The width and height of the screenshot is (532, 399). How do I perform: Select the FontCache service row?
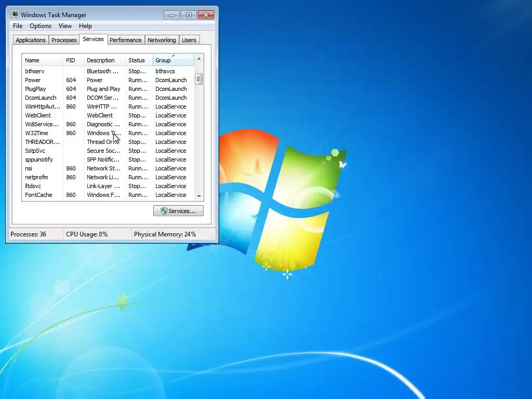(108, 195)
